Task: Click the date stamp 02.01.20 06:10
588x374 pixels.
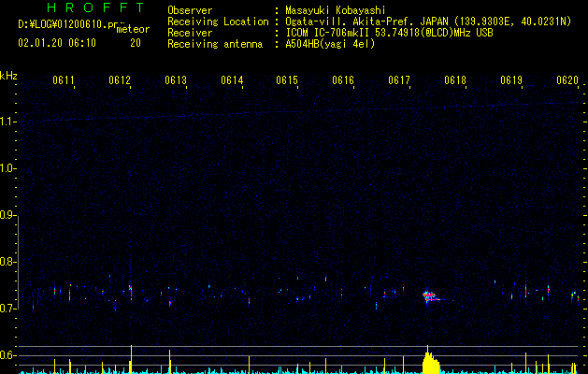Action: coord(57,43)
